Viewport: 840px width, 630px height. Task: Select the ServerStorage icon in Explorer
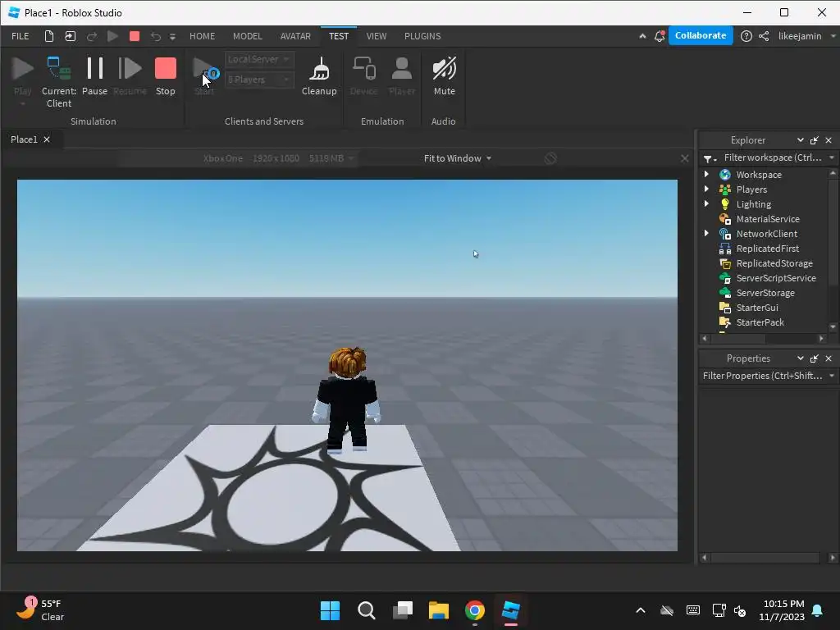(725, 293)
